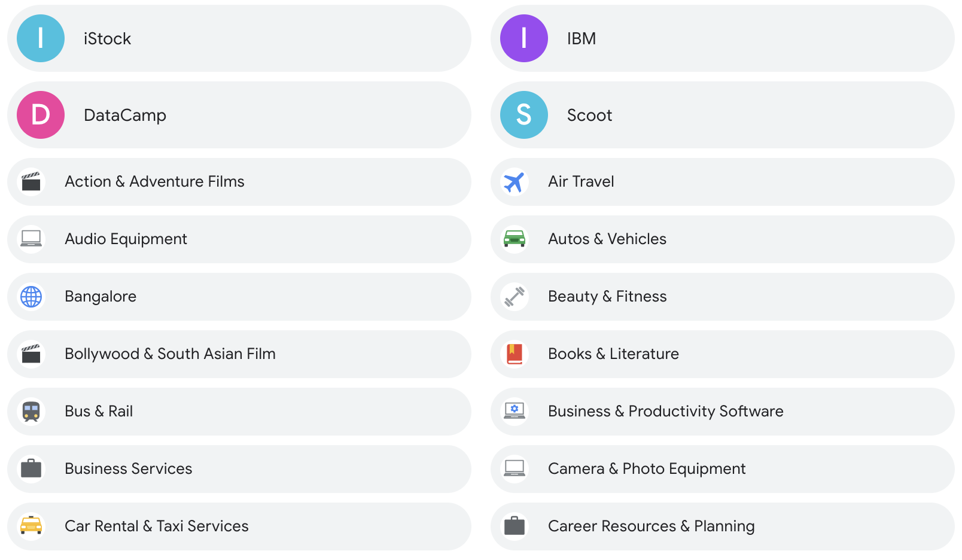Choose the Bangalore label
The height and width of the screenshot is (560, 962).
101,297
